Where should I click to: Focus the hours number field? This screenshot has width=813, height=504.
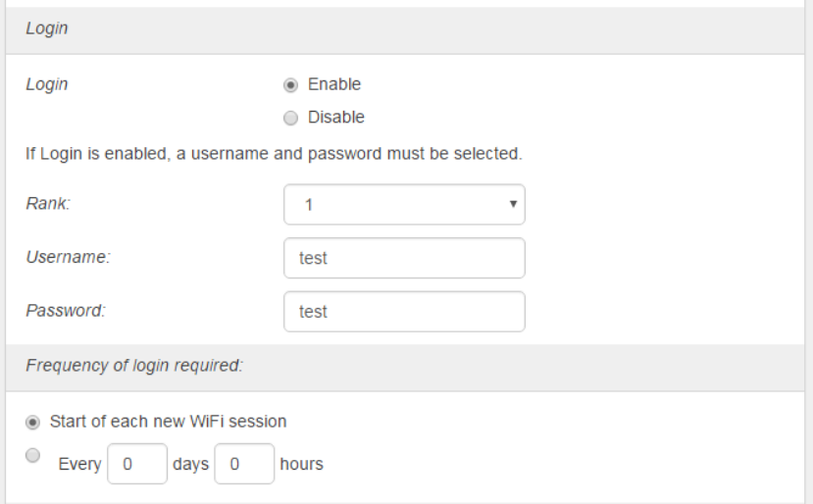click(x=243, y=464)
